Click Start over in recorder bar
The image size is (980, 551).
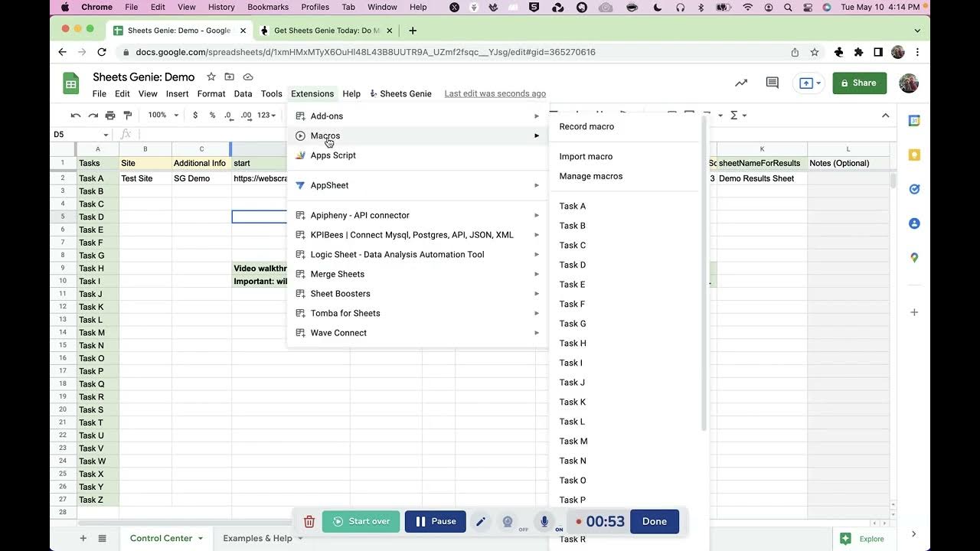(361, 521)
